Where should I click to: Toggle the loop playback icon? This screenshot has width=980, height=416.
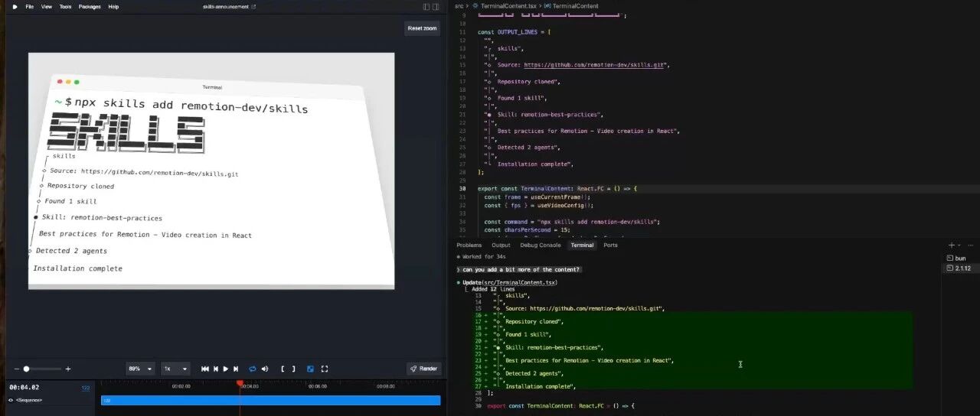pyautogui.click(x=253, y=369)
